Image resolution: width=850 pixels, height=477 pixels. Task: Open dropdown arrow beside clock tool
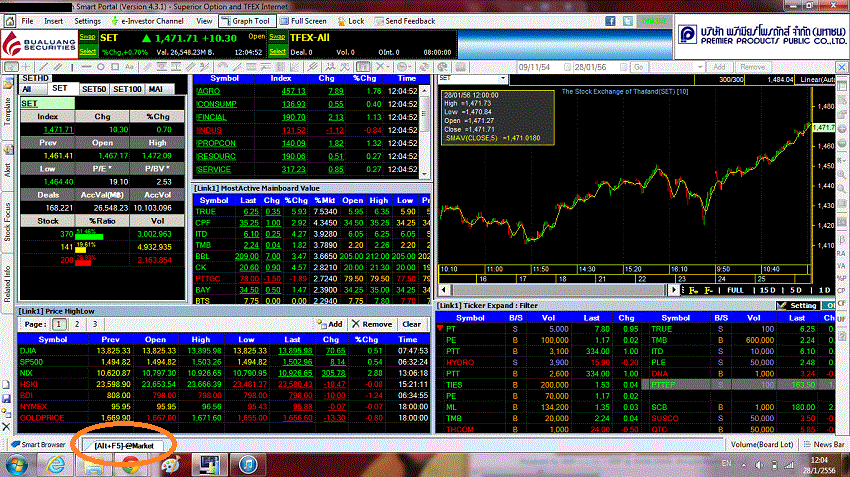[410, 67]
